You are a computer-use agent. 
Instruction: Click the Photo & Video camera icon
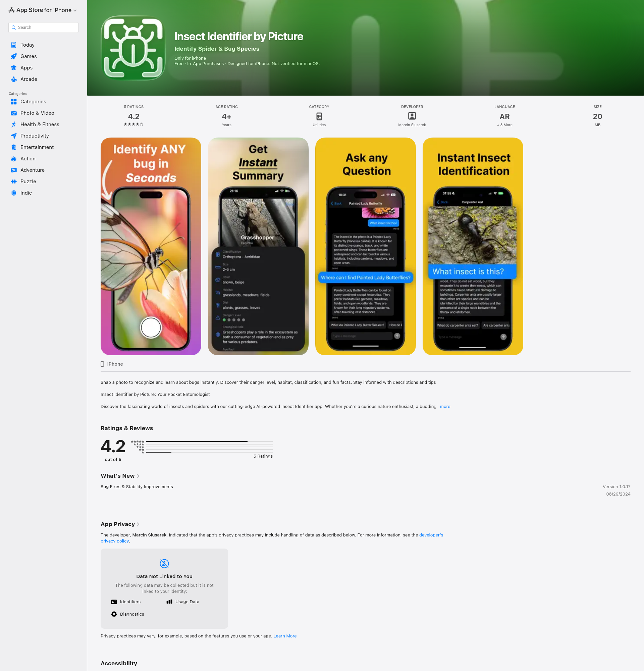coord(14,113)
